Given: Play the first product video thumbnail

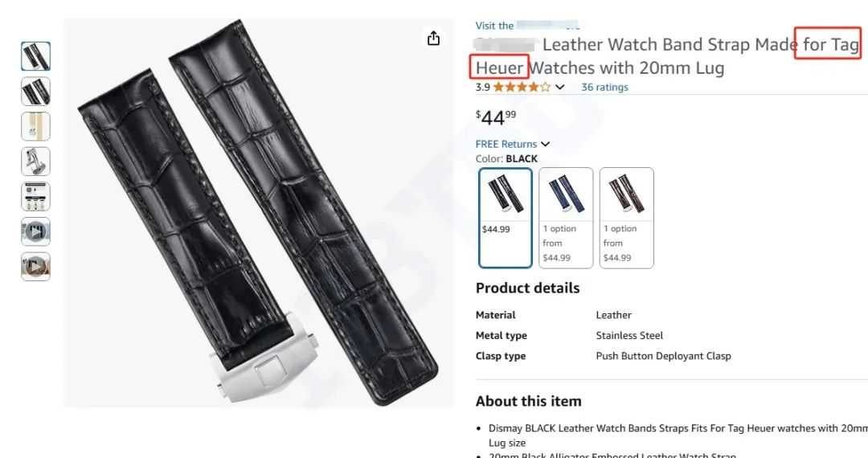Looking at the screenshot, I should tap(36, 231).
